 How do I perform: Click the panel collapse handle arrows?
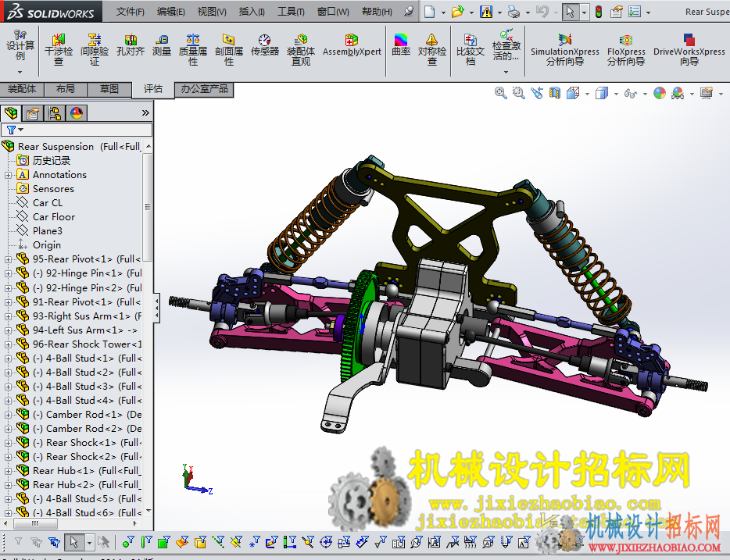click(x=157, y=309)
